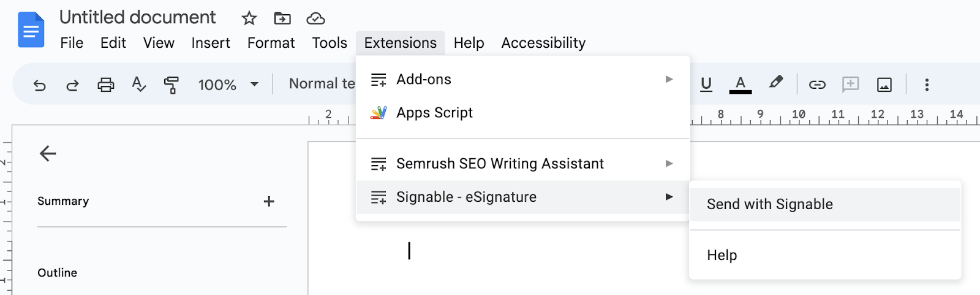The width and height of the screenshot is (980, 295).
Task: Open the text color picker
Action: point(740,84)
